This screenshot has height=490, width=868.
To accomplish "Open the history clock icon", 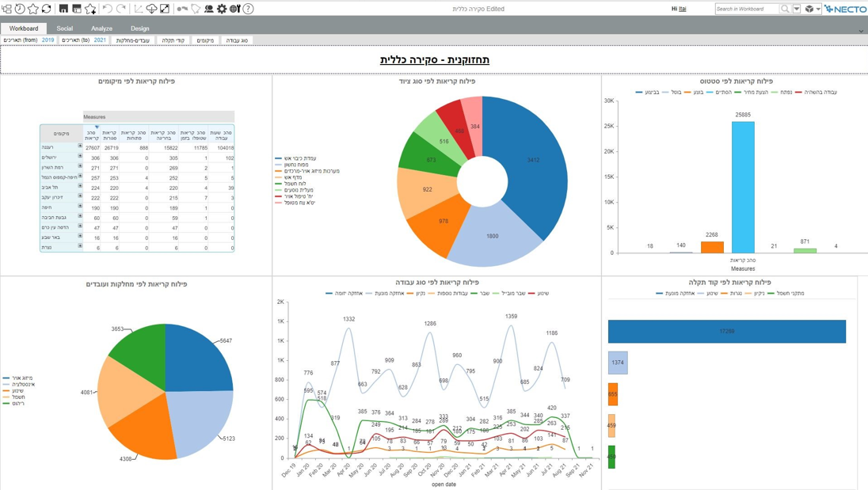I will point(20,9).
